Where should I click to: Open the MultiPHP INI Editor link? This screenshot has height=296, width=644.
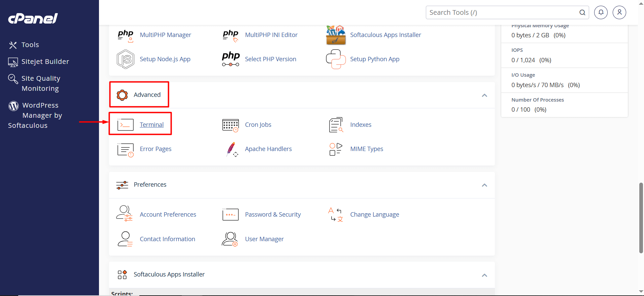pos(271,35)
